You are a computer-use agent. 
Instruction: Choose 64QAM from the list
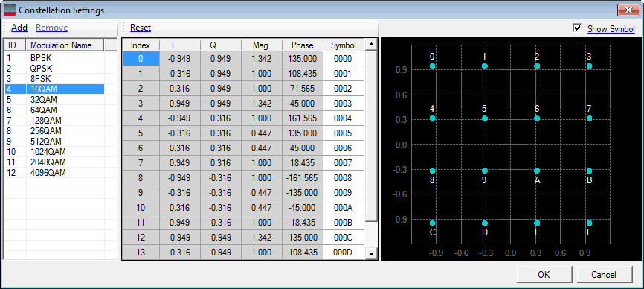pos(54,109)
